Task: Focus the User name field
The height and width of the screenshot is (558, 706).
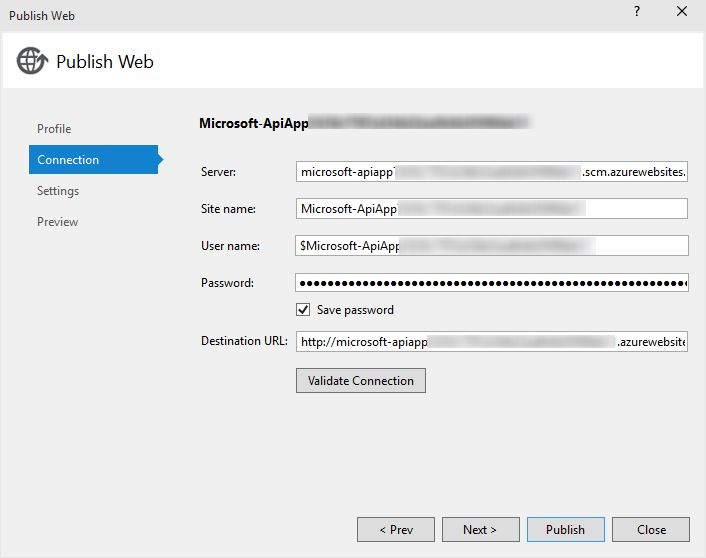Action: click(x=492, y=245)
